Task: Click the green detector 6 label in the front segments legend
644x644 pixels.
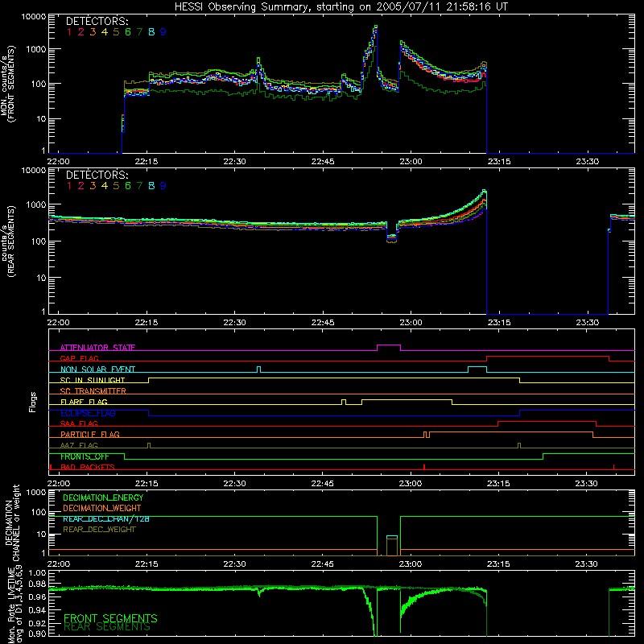Action: point(128,32)
